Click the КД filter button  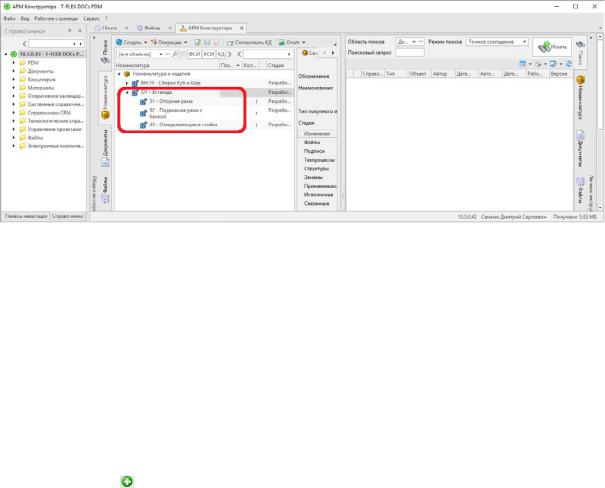tap(221, 54)
